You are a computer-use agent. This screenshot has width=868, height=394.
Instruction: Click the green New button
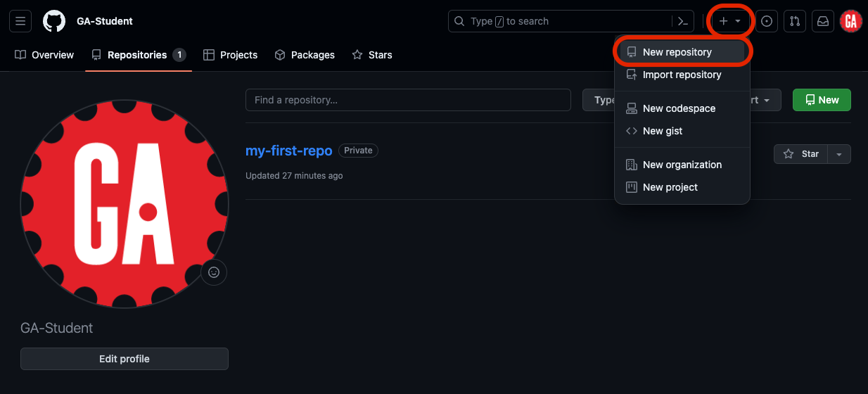point(822,100)
